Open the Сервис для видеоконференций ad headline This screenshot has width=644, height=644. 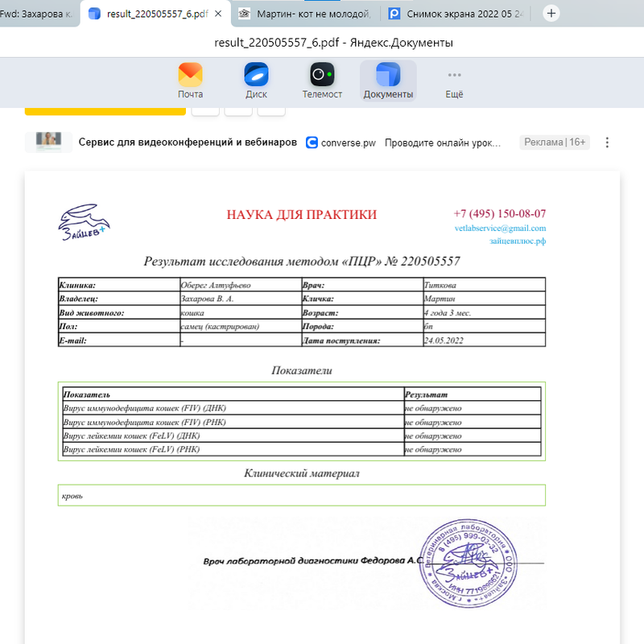(188, 142)
